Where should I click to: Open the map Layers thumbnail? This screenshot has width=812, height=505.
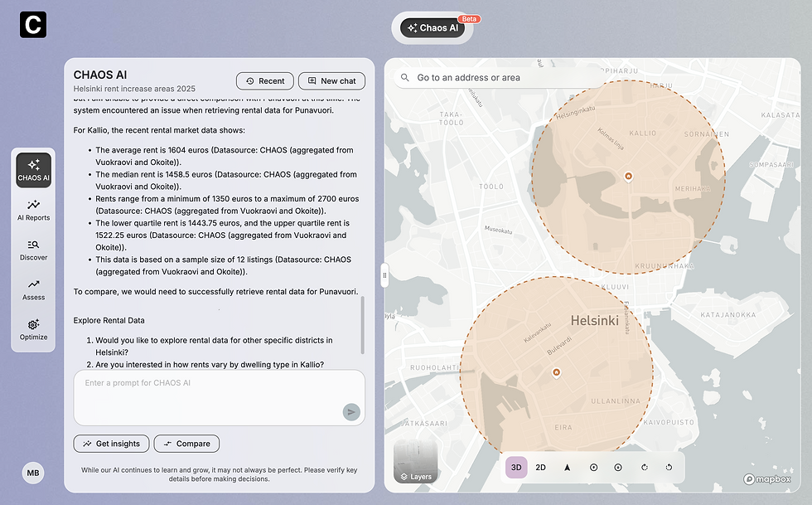416,462
